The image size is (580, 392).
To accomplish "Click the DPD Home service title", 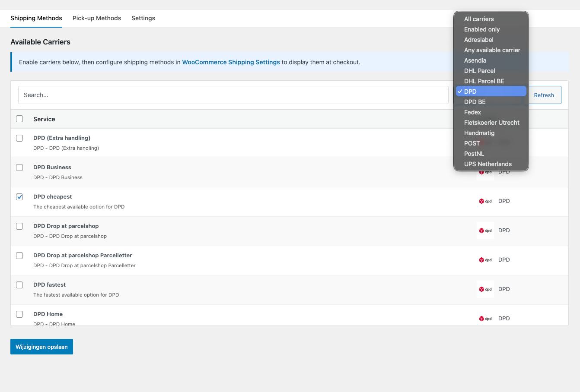I will (x=48, y=314).
